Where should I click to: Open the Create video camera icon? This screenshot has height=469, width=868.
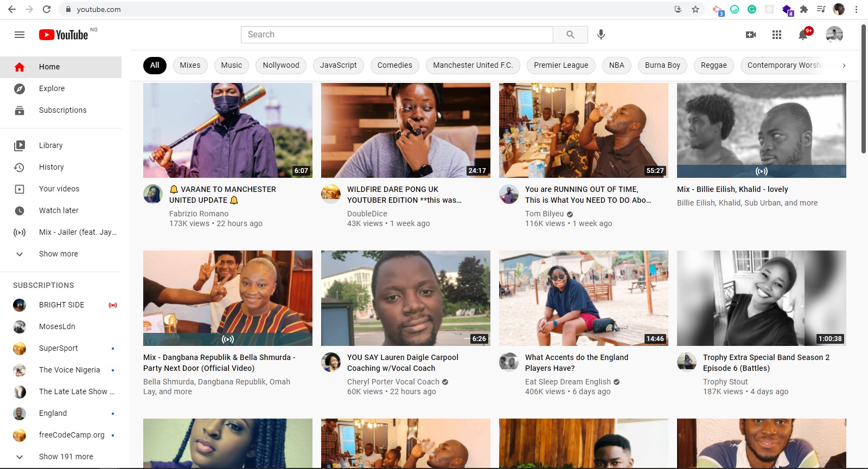(x=751, y=35)
